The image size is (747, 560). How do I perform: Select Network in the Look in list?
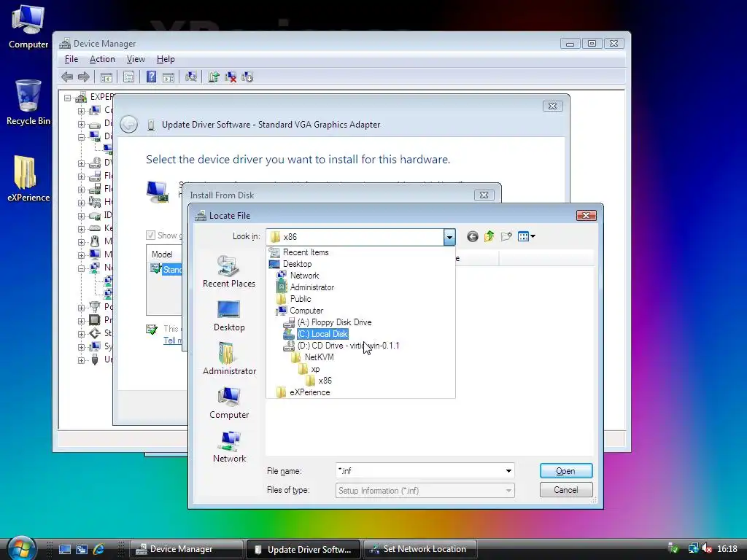304,276
